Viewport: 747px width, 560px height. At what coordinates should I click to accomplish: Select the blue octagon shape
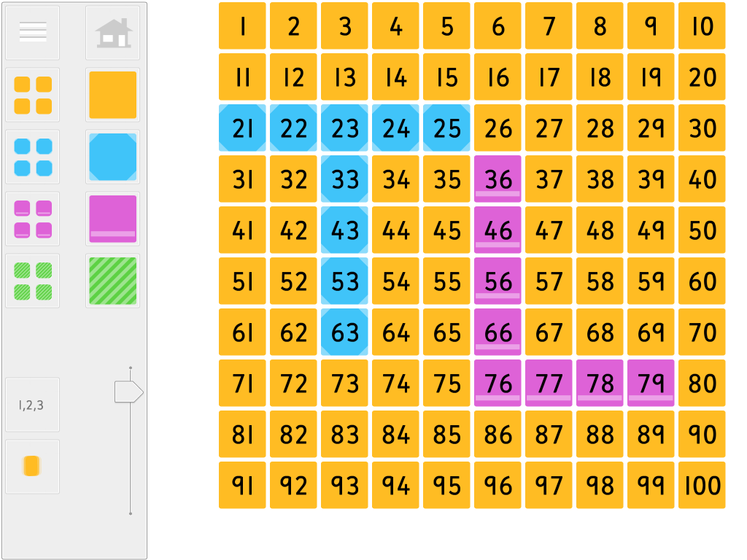[x=112, y=155]
